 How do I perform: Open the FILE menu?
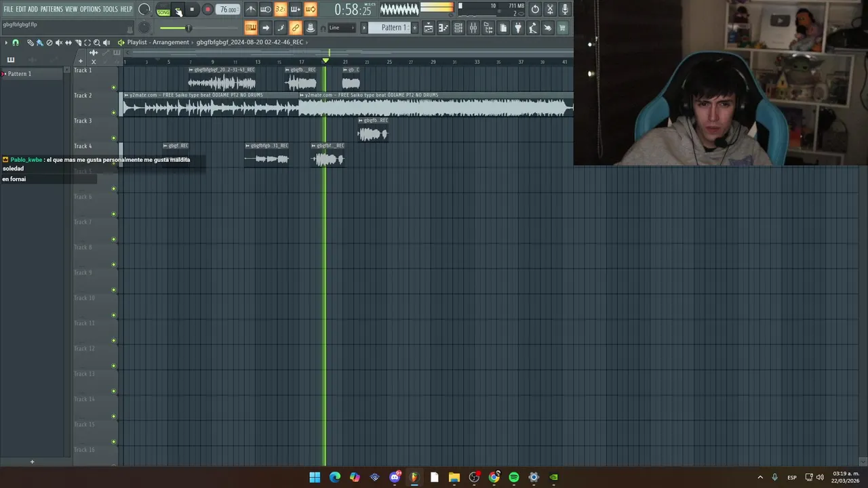click(x=8, y=9)
